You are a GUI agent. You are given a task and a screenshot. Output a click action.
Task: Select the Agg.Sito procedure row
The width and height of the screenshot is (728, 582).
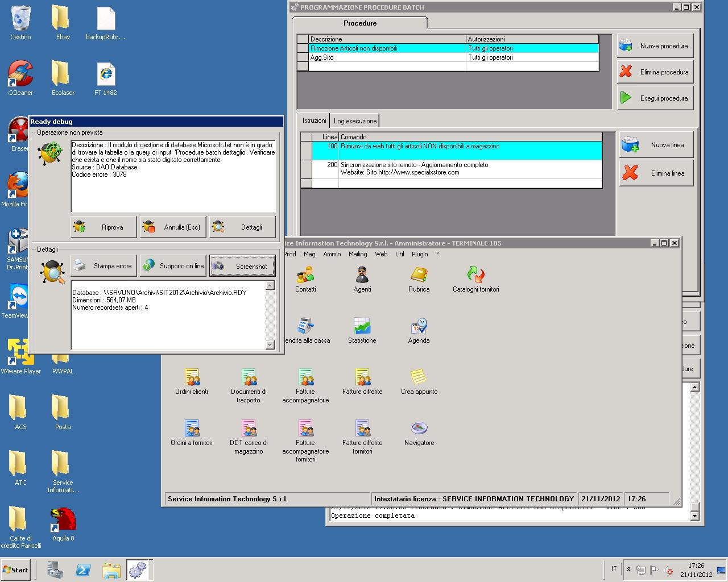point(387,57)
